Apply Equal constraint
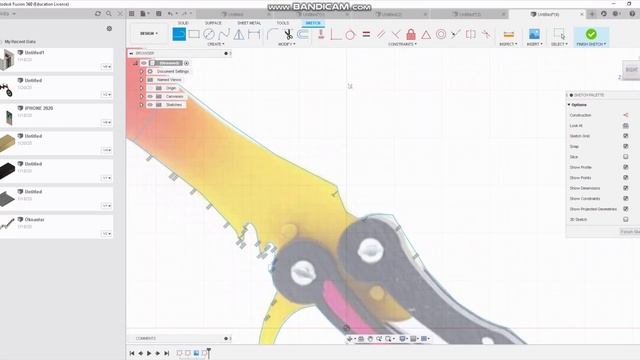Image resolution: width=640 pixels, height=360 pixels. tap(366, 34)
